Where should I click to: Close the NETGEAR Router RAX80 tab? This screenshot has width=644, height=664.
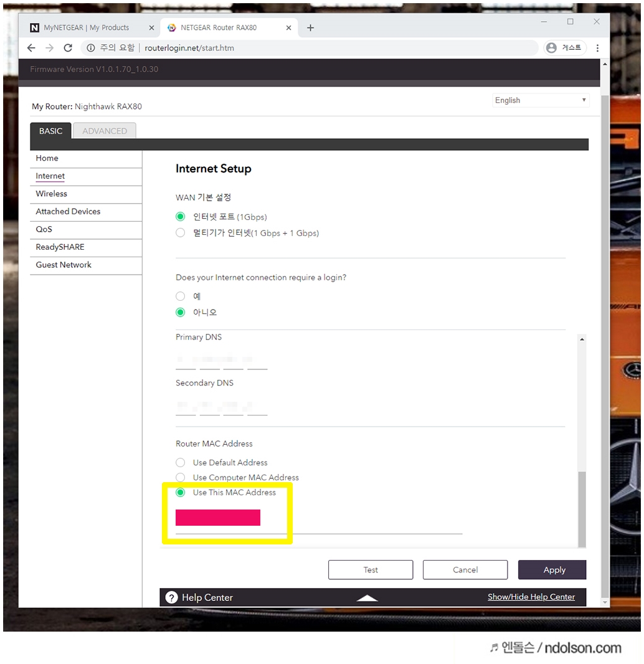(x=288, y=27)
